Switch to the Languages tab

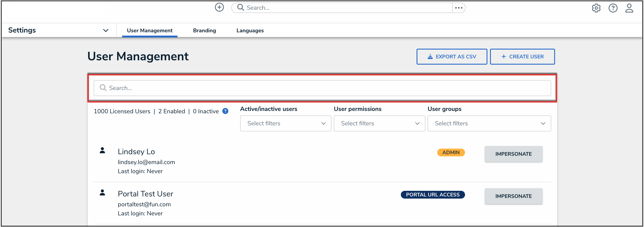250,31
